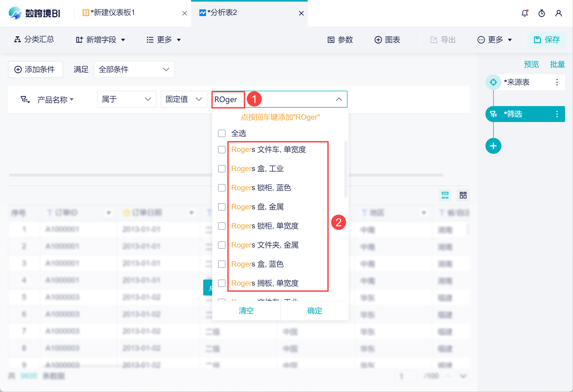Select the Rogers 锁柜, 蓝色 checkbox
The width and height of the screenshot is (573, 392).
222,188
